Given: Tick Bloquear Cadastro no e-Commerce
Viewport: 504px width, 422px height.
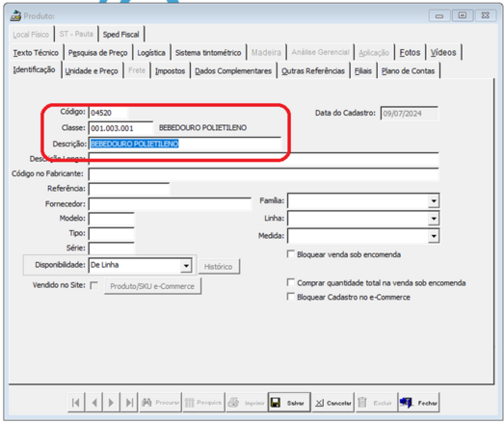Looking at the screenshot, I should click(x=291, y=297).
